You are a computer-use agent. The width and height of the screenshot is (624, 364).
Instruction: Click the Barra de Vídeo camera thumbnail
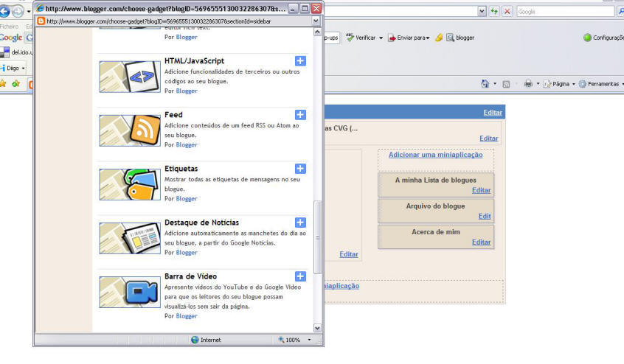[130, 292]
